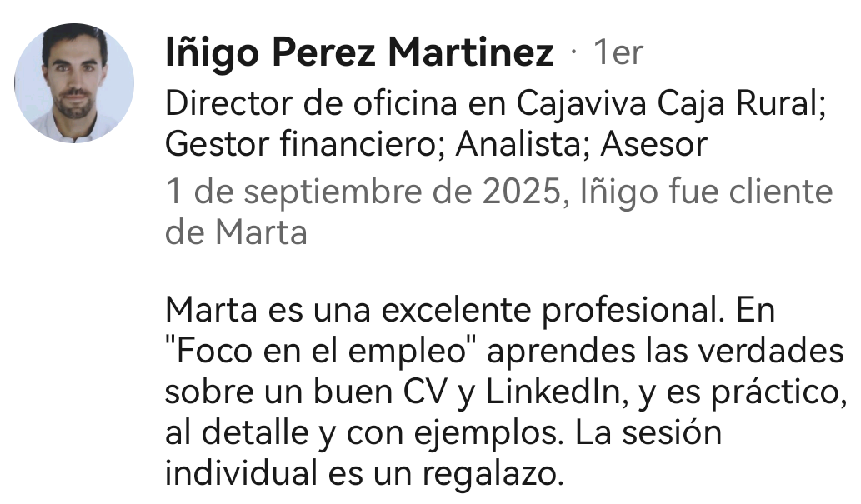Click the quoted "Foco en el empleo" phrase
This screenshot has height=504, width=861.
point(322,352)
